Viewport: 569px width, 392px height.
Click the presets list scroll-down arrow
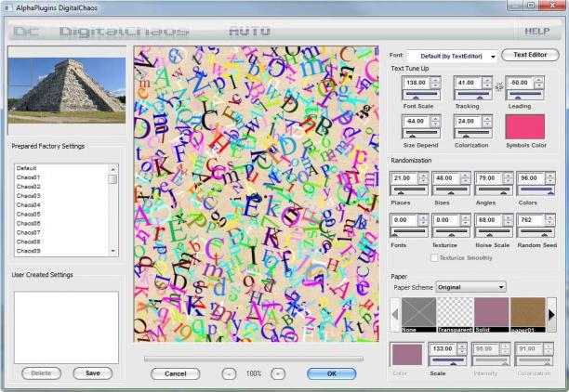coord(113,251)
